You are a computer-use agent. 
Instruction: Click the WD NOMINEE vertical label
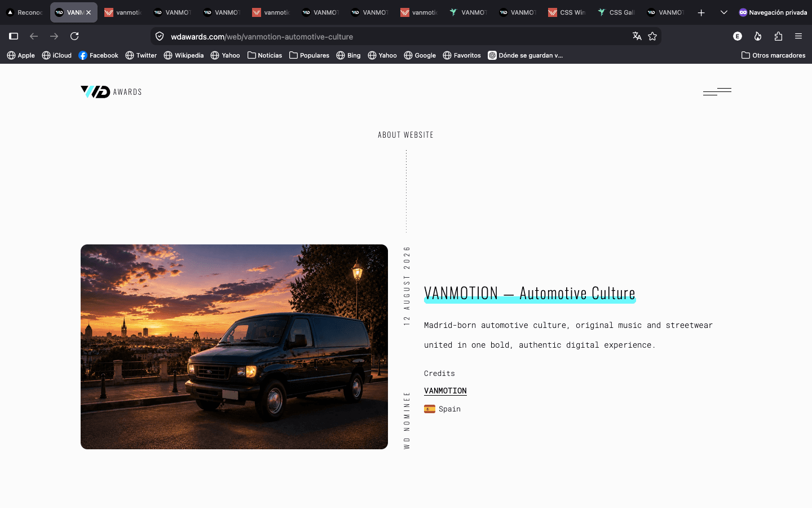(x=407, y=421)
